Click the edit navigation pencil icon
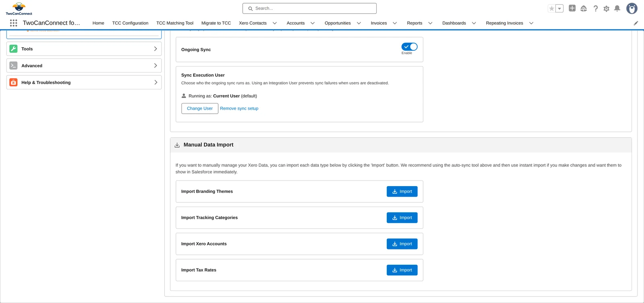 636,23
